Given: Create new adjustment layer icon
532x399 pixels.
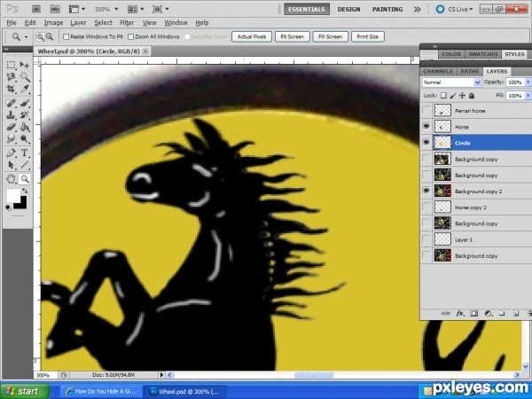Looking at the screenshot, I should click(488, 314).
